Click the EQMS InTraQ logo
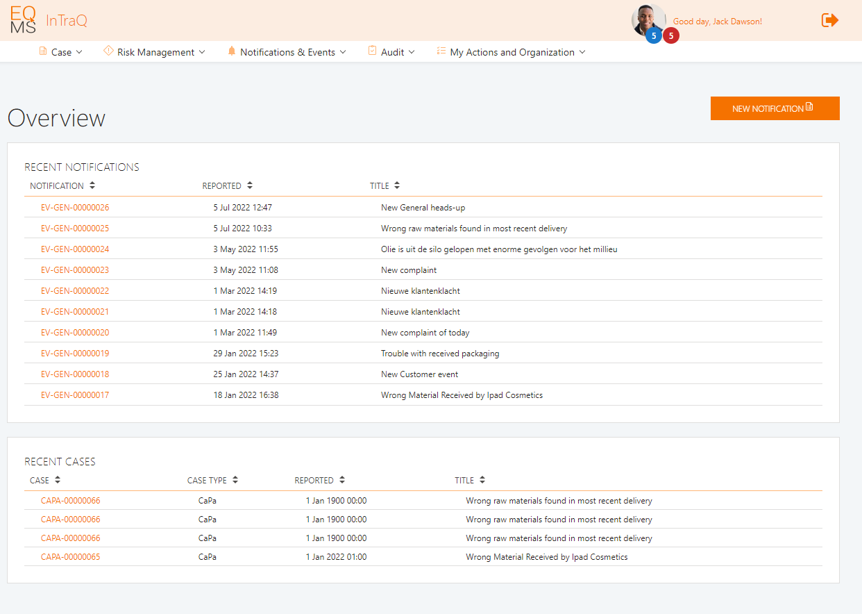Viewport: 862px width, 614px height. [x=48, y=20]
